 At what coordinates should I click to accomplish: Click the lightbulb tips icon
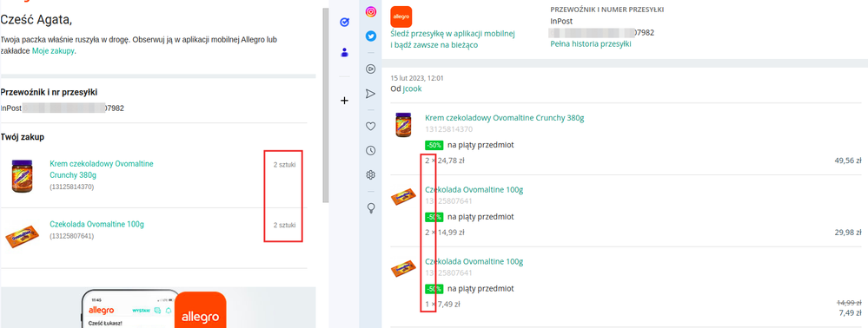[371, 208]
